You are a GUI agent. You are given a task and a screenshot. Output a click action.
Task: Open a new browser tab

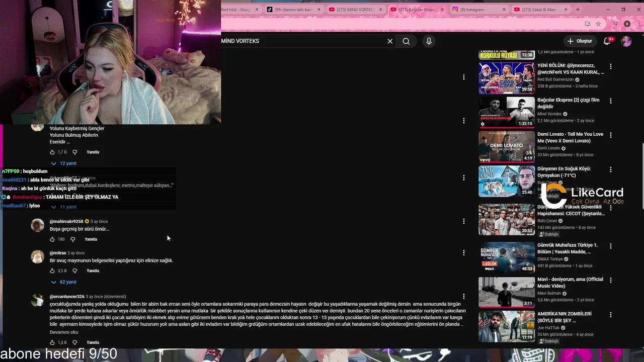point(578,10)
